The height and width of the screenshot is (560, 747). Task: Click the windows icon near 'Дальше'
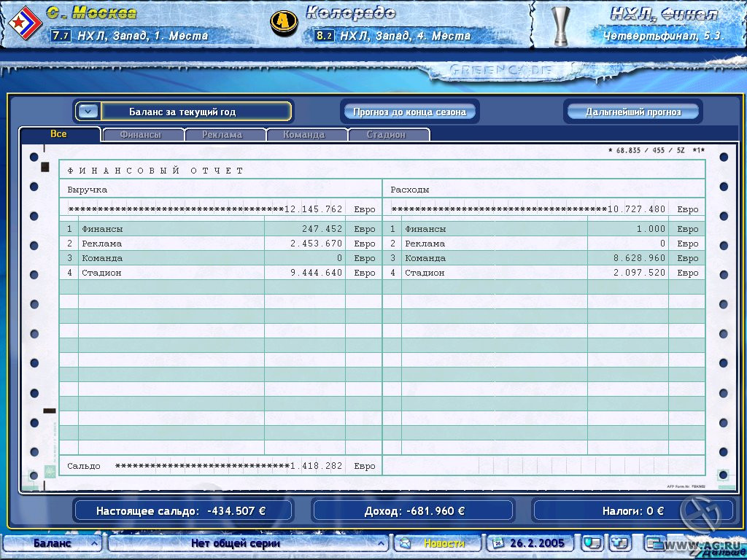pos(654,542)
